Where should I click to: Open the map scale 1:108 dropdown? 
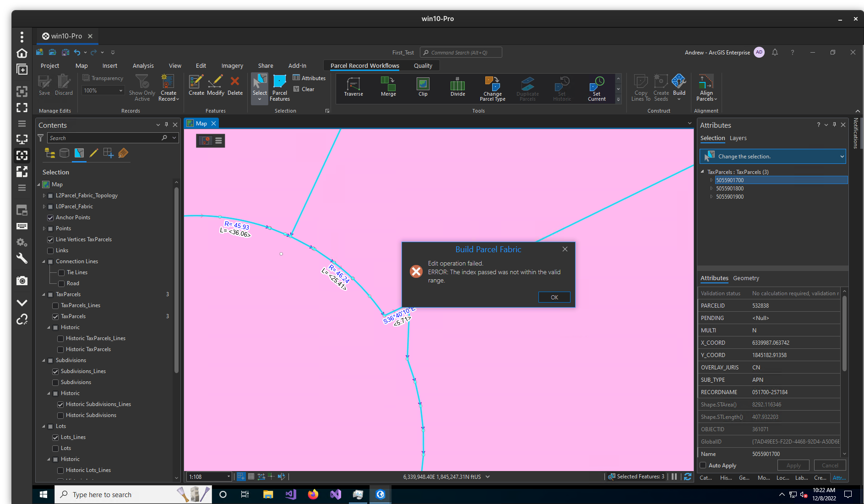[x=228, y=477]
